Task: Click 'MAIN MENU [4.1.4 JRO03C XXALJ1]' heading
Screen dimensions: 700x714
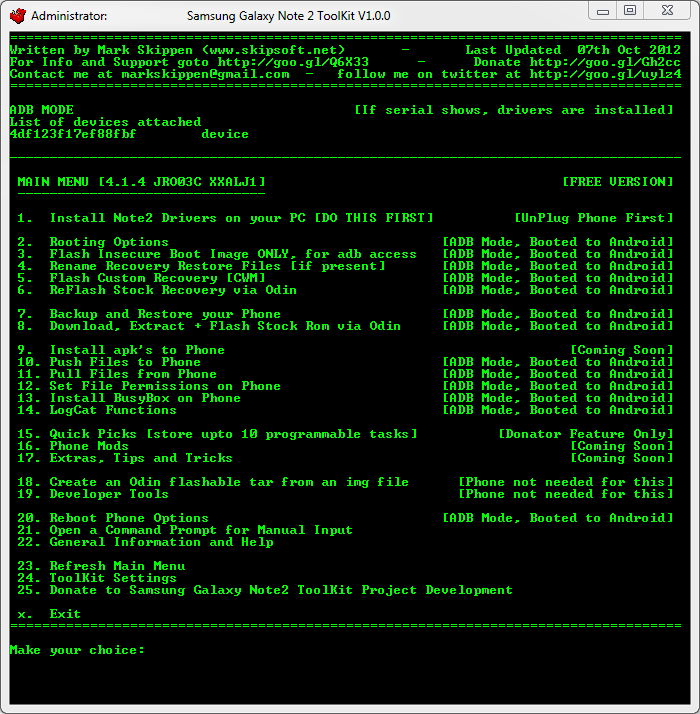Action: (x=141, y=182)
